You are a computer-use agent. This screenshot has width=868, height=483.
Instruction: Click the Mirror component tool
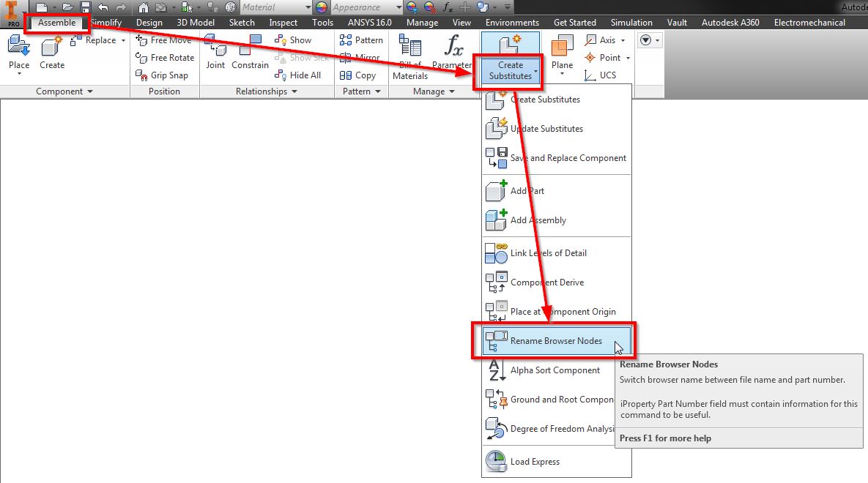(360, 58)
